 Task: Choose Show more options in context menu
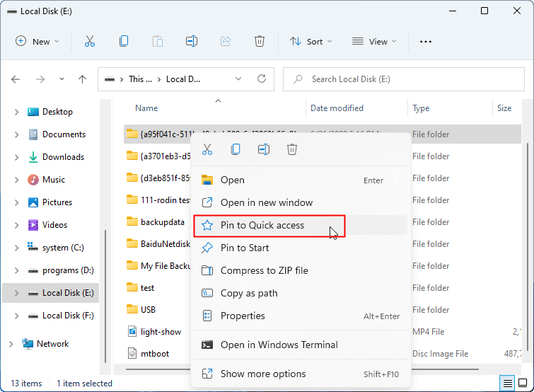pyautogui.click(x=263, y=374)
